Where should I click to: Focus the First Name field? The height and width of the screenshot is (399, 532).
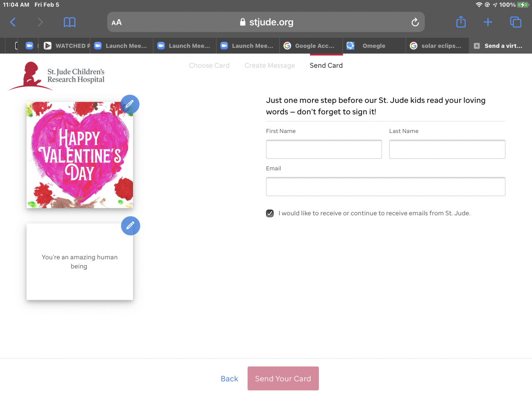(324, 149)
